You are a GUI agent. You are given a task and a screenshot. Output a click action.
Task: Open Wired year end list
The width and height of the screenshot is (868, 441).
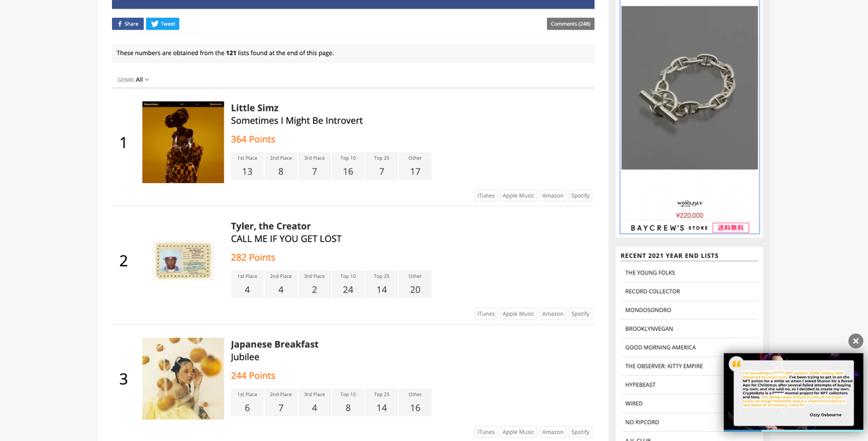pyautogui.click(x=634, y=403)
